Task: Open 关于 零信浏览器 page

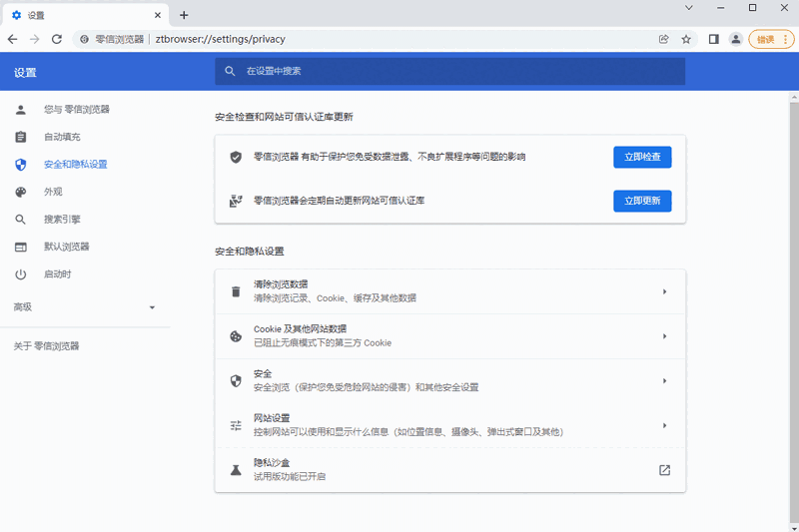Action: 46,346
